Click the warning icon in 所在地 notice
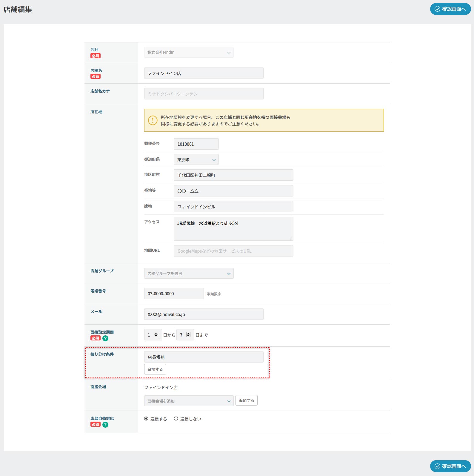Viewport: 474px width, 476px height. point(153,120)
